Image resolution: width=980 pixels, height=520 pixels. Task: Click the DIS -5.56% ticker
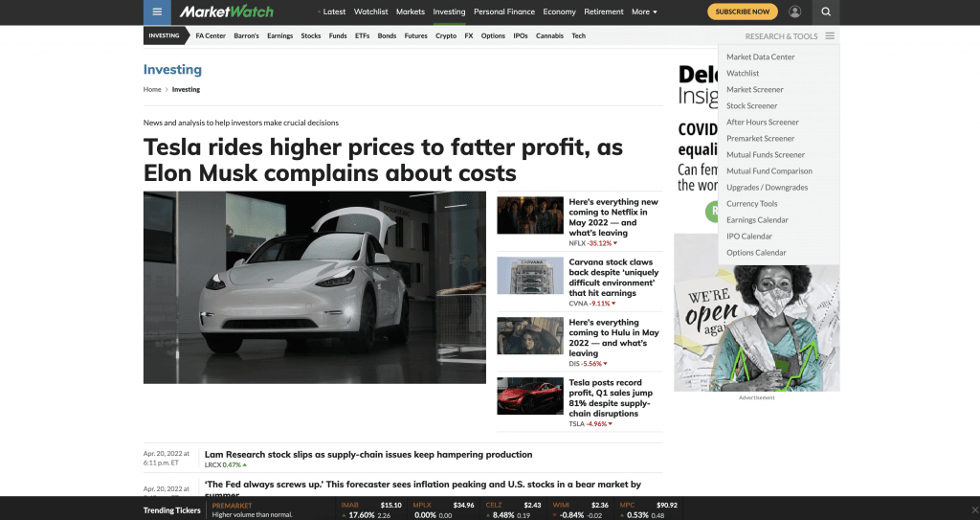(589, 364)
